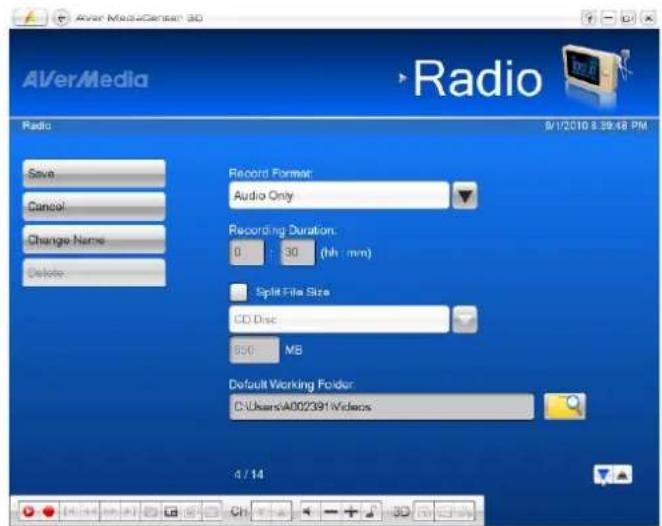Click the Audio Only record format field
Image resolution: width=662 pixels, height=526 pixels.
(x=339, y=195)
